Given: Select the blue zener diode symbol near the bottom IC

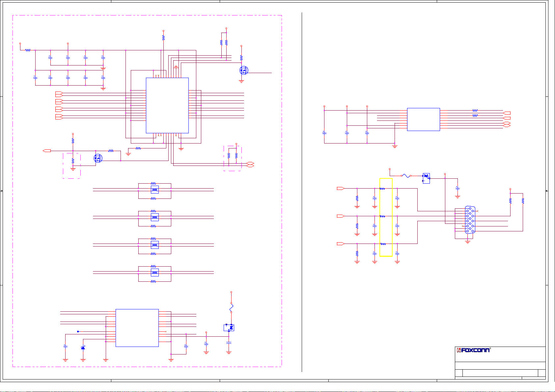Looking at the screenshot, I should point(83,348).
